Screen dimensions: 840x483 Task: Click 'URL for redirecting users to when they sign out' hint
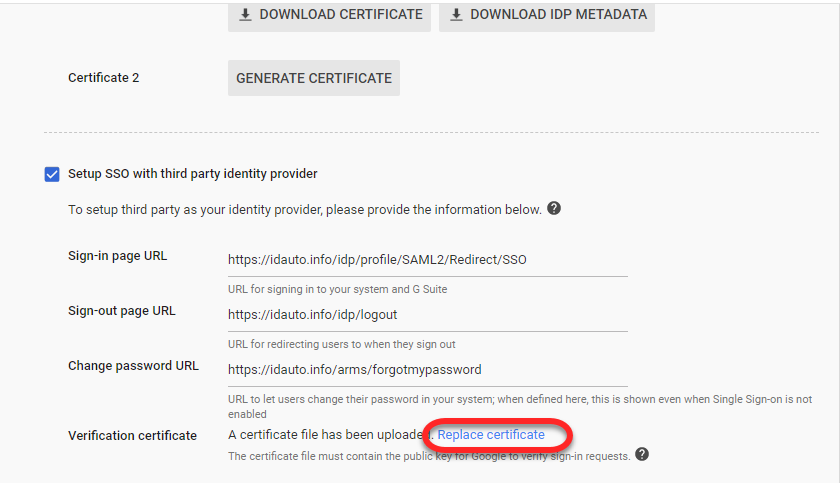pyautogui.click(x=342, y=344)
